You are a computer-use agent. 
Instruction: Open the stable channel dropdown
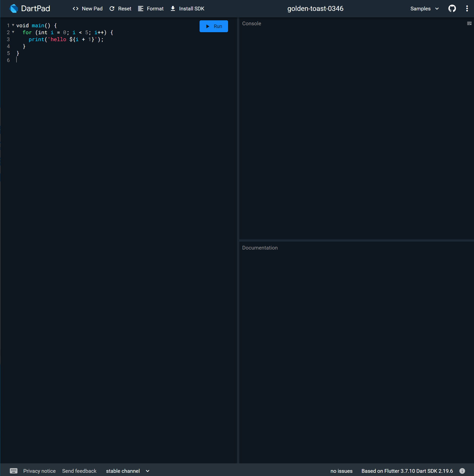pyautogui.click(x=128, y=471)
